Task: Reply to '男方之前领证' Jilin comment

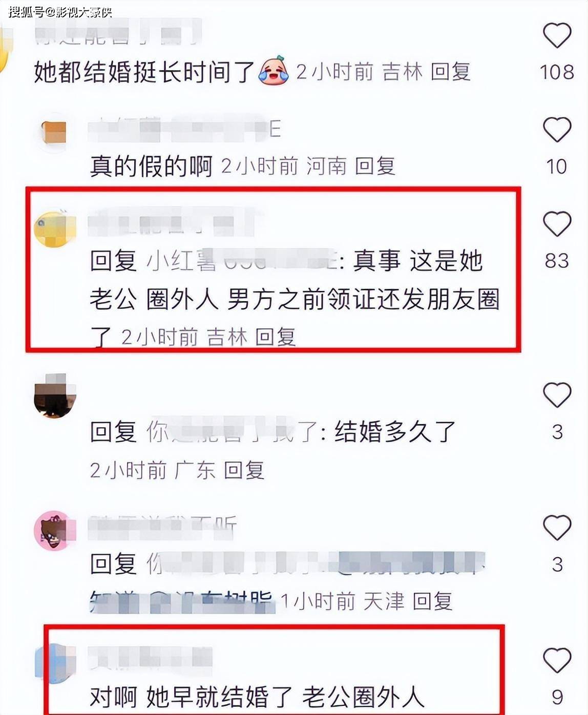Action: [275, 337]
